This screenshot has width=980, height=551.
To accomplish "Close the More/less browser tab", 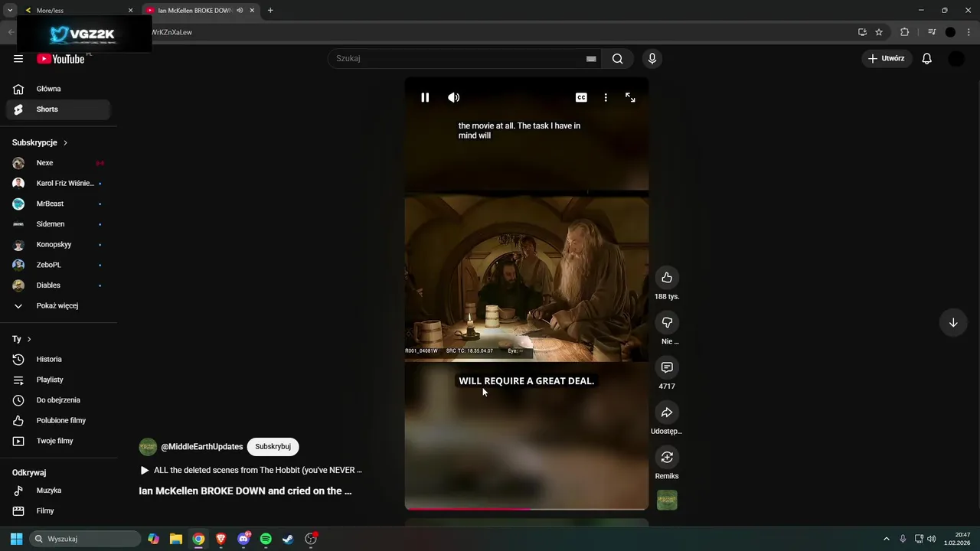I will [x=130, y=11].
